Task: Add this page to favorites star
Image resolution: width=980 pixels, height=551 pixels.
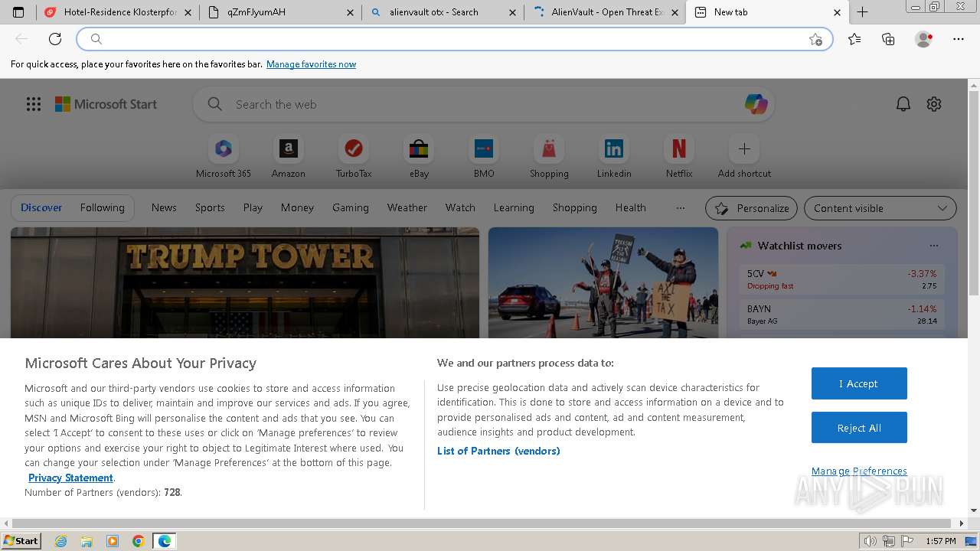Action: coord(815,39)
